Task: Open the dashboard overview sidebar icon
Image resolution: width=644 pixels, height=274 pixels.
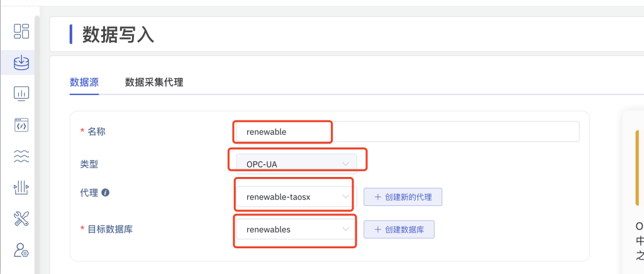Action: pyautogui.click(x=21, y=31)
